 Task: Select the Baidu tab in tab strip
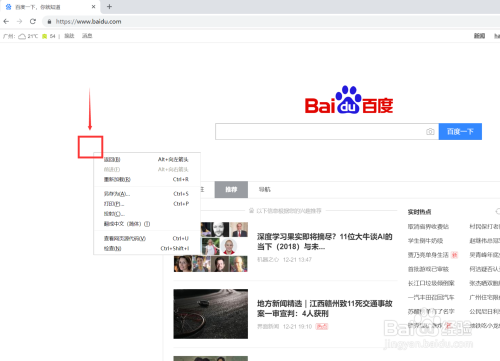point(50,7)
